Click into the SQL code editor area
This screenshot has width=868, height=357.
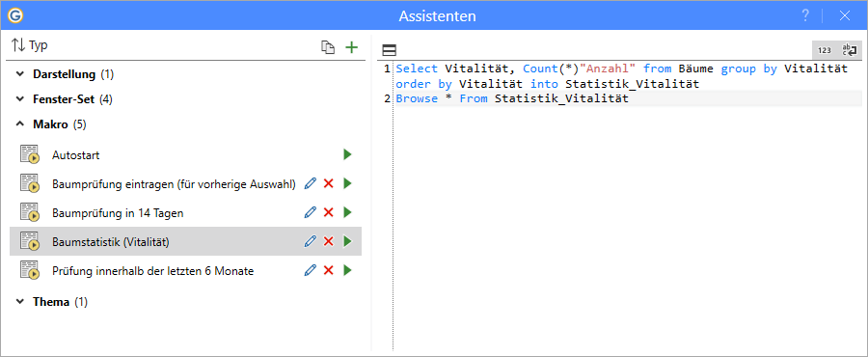[x=627, y=221]
